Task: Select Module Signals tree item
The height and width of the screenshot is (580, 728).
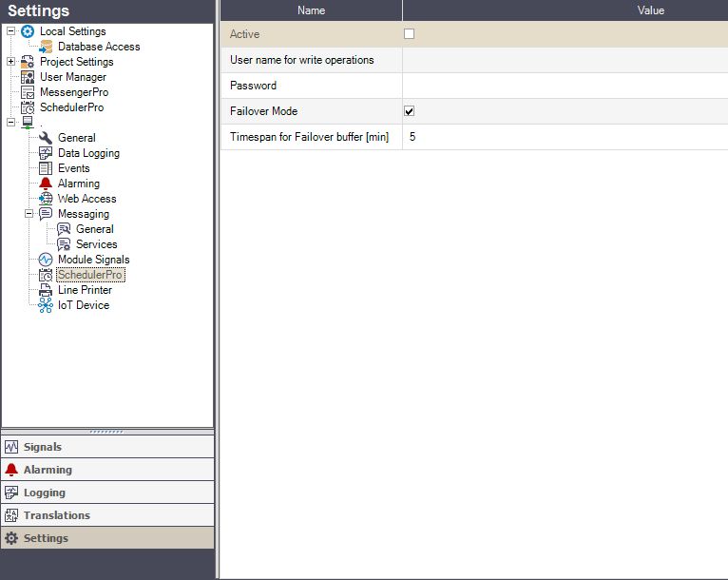Action: coord(93,260)
